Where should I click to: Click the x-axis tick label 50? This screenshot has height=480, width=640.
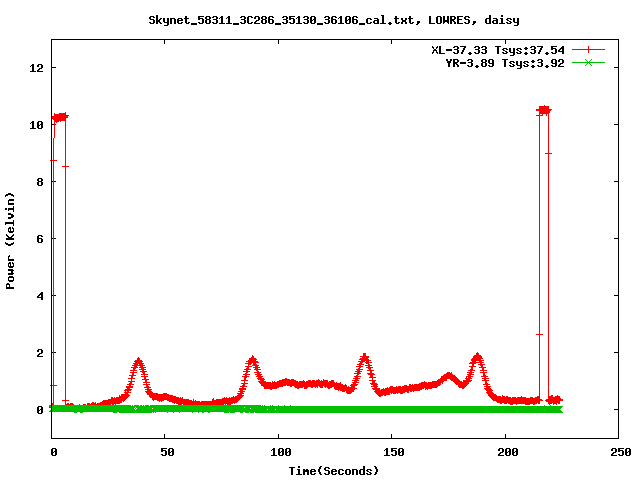tap(167, 452)
